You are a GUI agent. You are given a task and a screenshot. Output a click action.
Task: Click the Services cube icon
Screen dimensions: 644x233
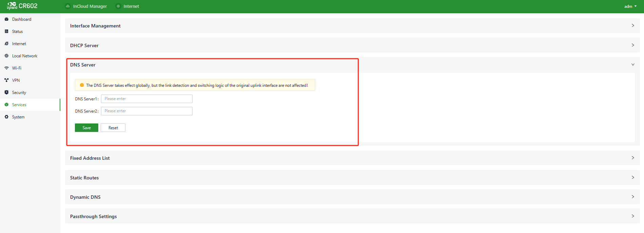click(x=6, y=105)
